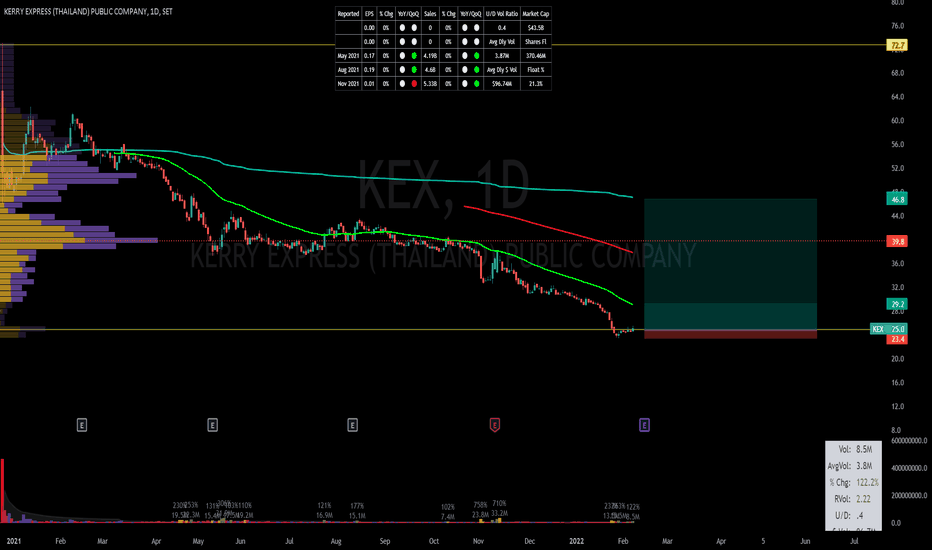932x550 pixels.
Task: Click the earnings marker E below August 2021
Action: point(352,425)
